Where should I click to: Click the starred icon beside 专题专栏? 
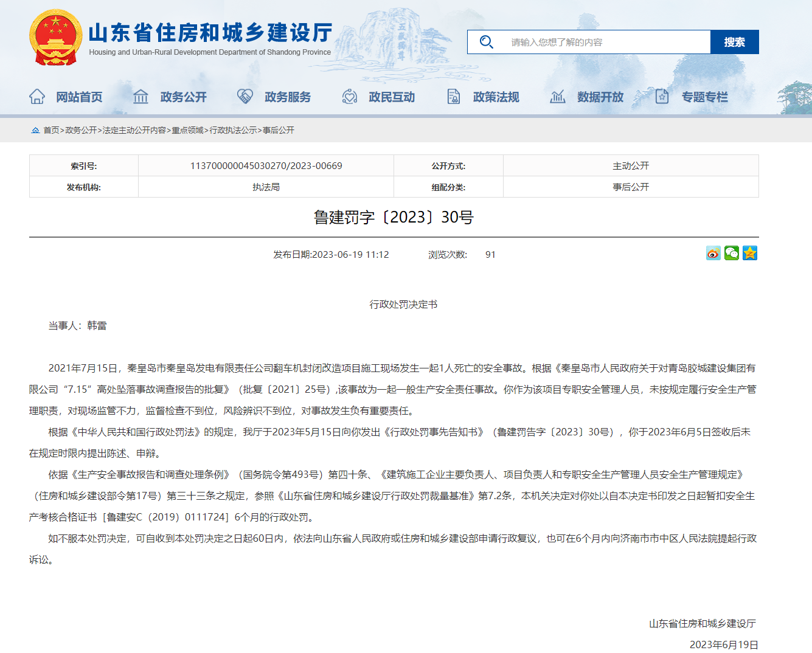click(x=662, y=97)
